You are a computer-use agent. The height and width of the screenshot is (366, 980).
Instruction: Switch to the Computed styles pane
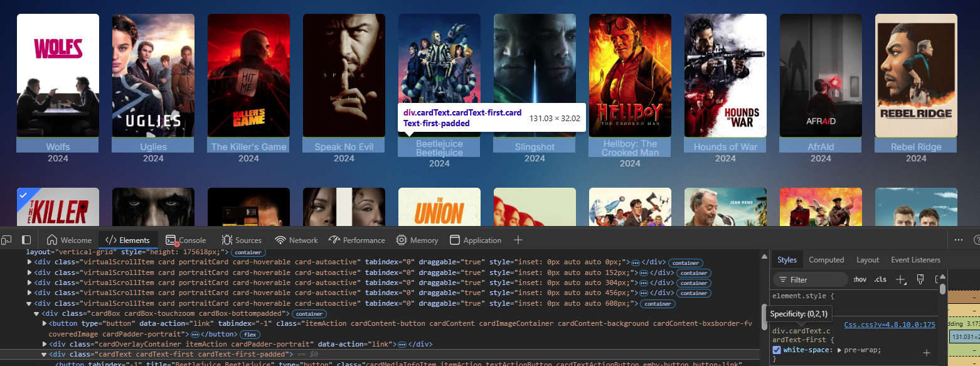click(826, 260)
